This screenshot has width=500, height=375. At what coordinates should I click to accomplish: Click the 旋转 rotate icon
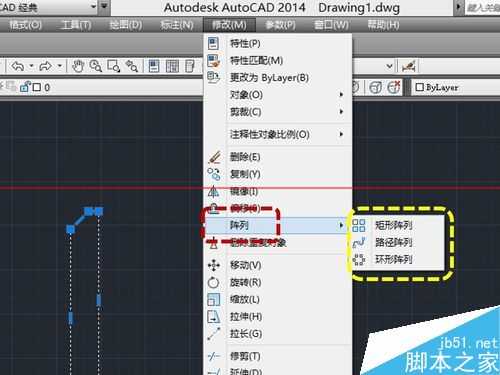click(213, 283)
